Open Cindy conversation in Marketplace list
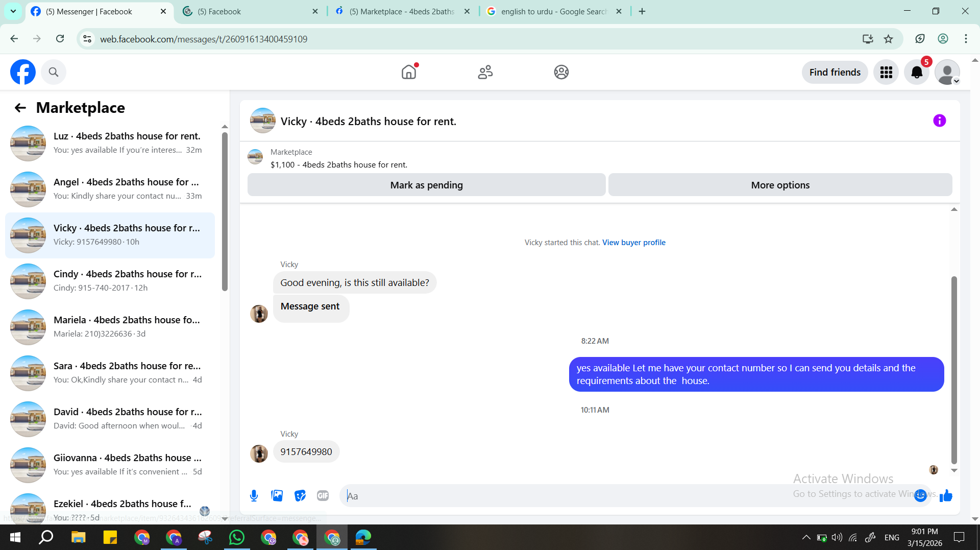 [x=110, y=281]
